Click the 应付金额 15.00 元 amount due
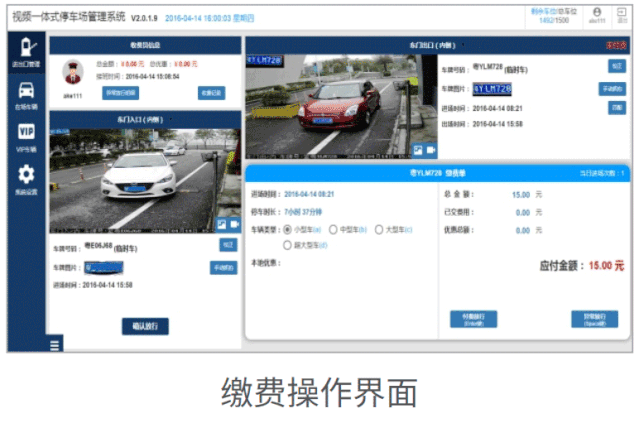Image resolution: width=639 pixels, height=423 pixels. 582,266
